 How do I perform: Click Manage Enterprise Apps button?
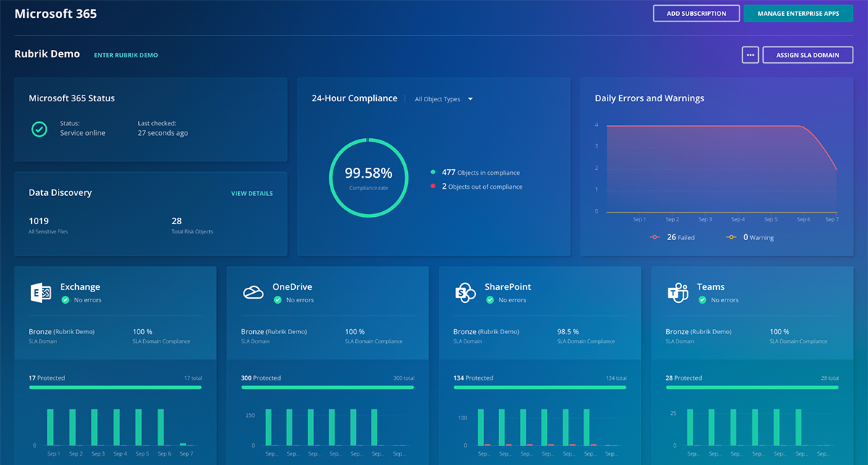click(x=799, y=14)
